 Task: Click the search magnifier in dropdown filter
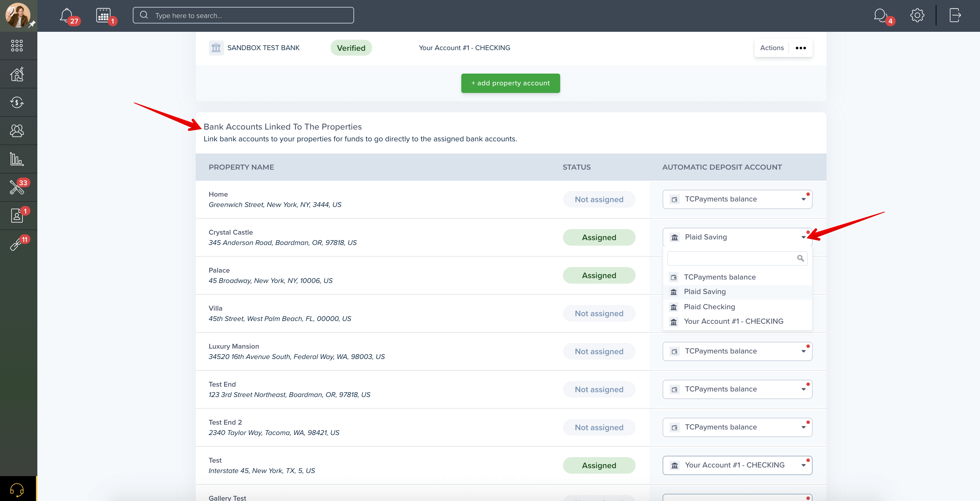(800, 258)
